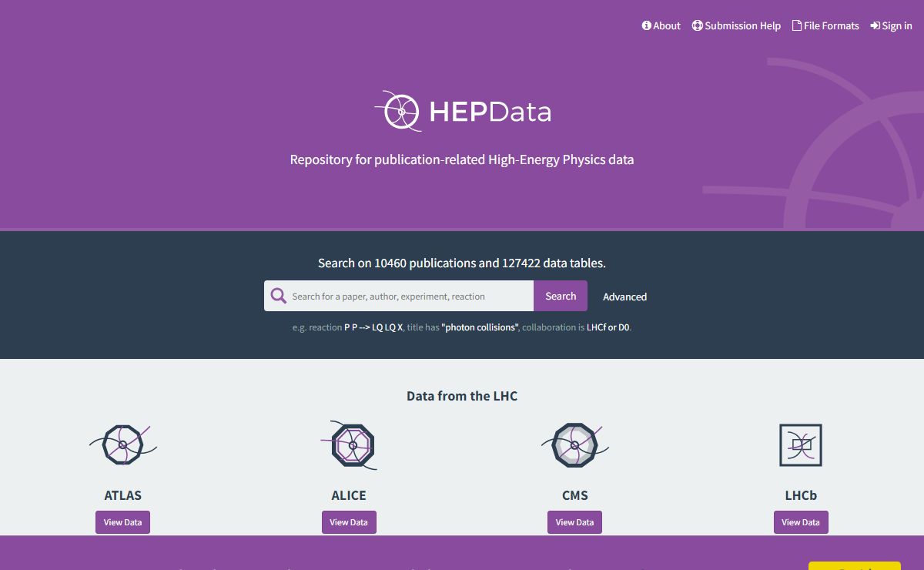Click the Submission Help lifebuoy icon
Image resolution: width=924 pixels, height=570 pixels.
pyautogui.click(x=698, y=25)
